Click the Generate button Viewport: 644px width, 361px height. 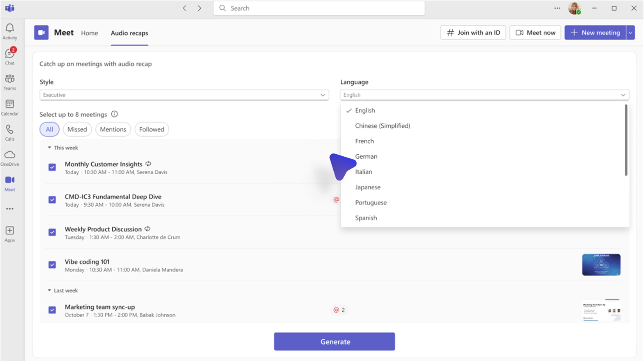(334, 341)
